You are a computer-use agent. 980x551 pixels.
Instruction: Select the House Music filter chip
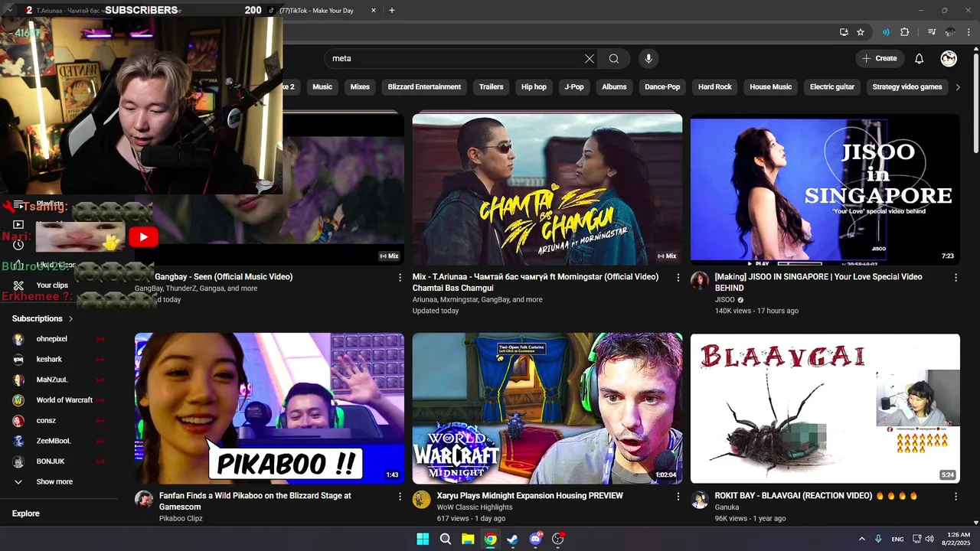[770, 87]
